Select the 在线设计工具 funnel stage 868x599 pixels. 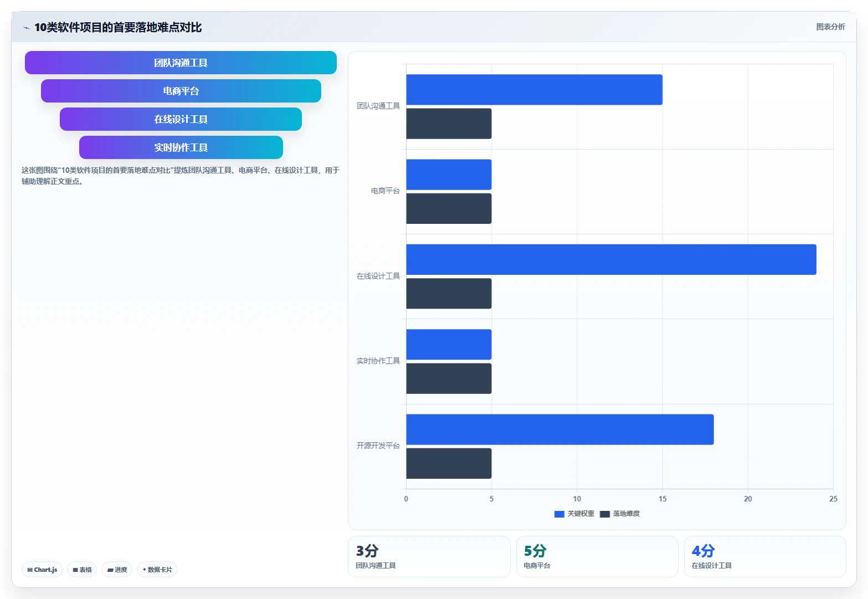click(x=181, y=119)
